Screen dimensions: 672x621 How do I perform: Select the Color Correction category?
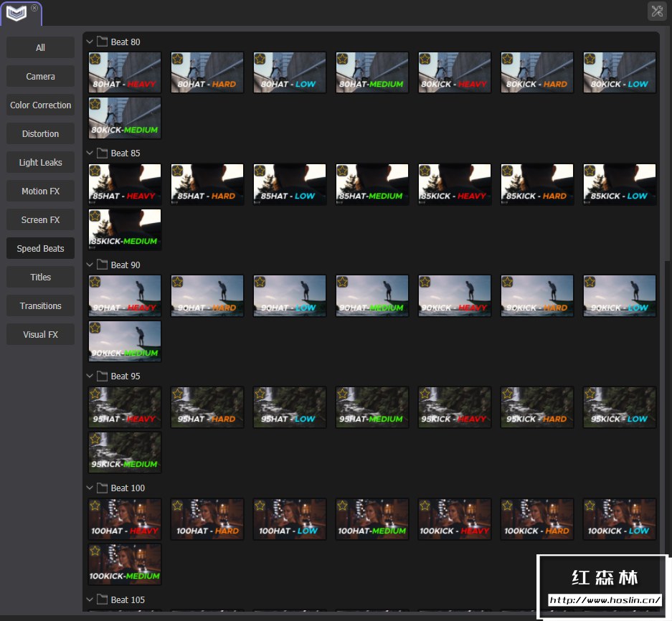pyautogui.click(x=40, y=105)
